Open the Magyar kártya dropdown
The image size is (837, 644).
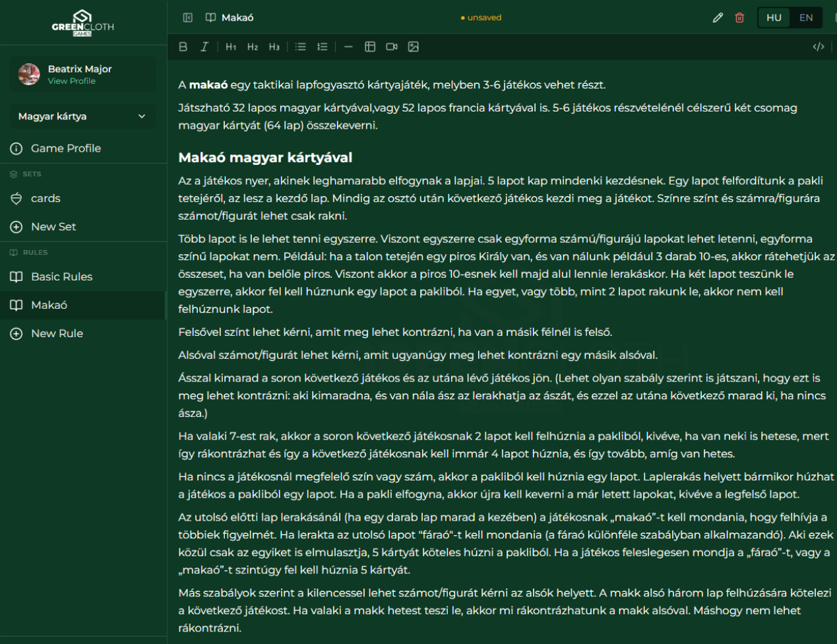82,116
